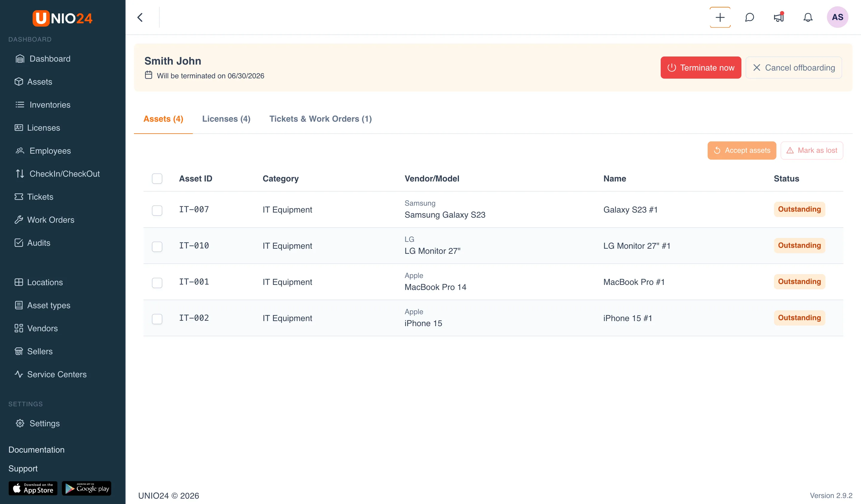
Task: Open the Tickets & Work Orders (1) tab
Action: [320, 119]
